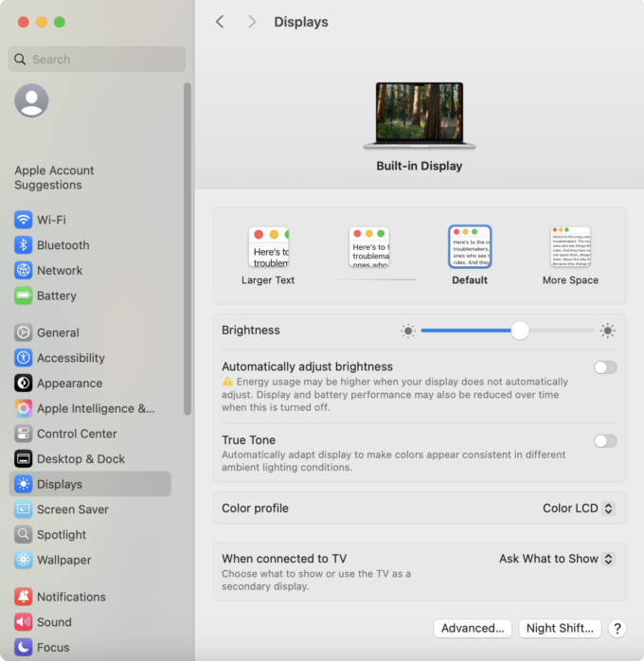Click the sidebar vertical scrollbar
Screen dimensions: 644x661
188,249
